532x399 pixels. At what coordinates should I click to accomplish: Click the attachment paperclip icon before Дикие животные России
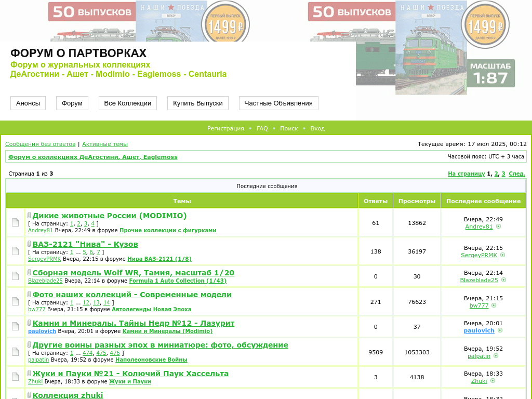click(x=29, y=215)
